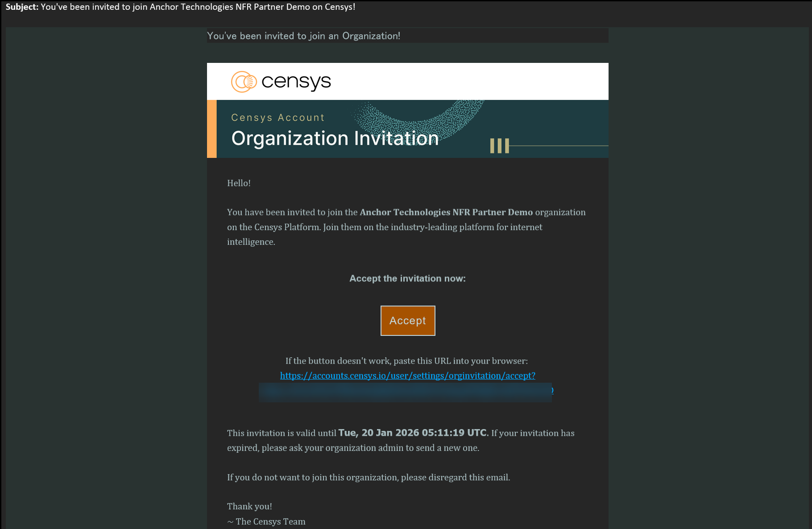The height and width of the screenshot is (529, 812).
Task: Click the email Subject line text
Action: [180, 7]
